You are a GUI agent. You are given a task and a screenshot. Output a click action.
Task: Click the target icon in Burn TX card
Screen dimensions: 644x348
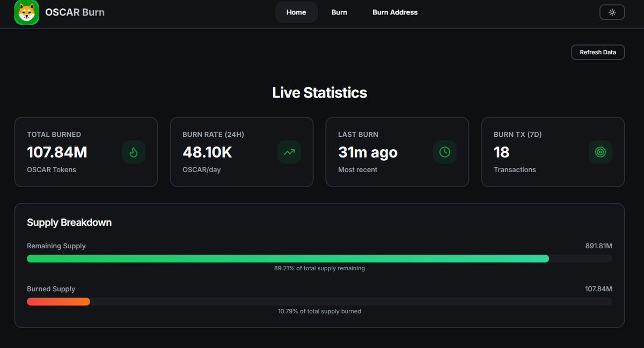601,152
